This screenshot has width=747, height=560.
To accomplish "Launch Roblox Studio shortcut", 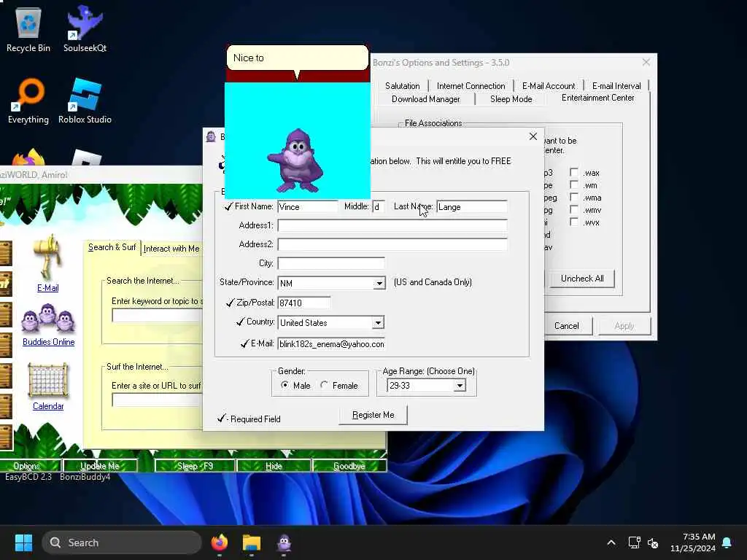I will 85,101.
